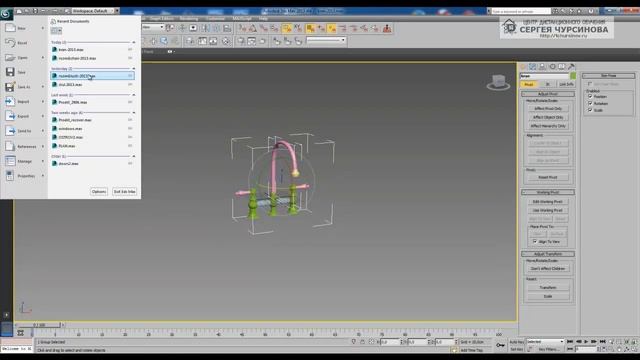The width and height of the screenshot is (640, 360).
Task: Switch to the Hierarchy command panel tab
Action: (542, 67)
